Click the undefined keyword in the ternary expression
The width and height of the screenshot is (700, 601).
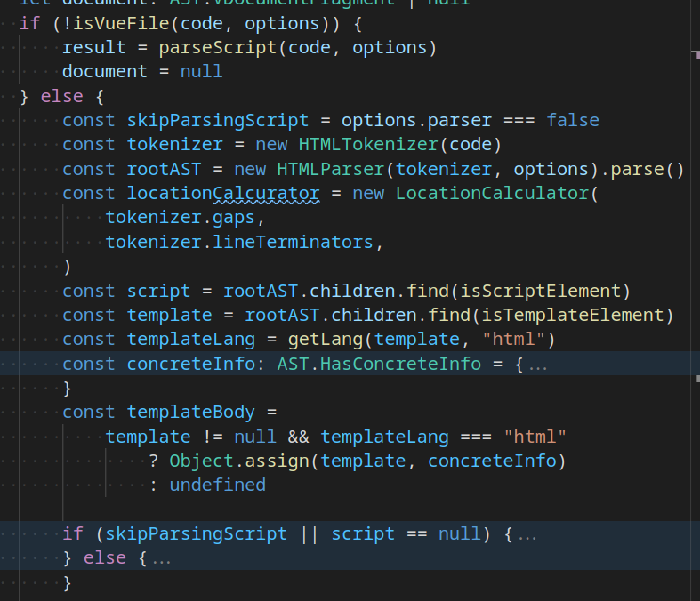(x=217, y=485)
